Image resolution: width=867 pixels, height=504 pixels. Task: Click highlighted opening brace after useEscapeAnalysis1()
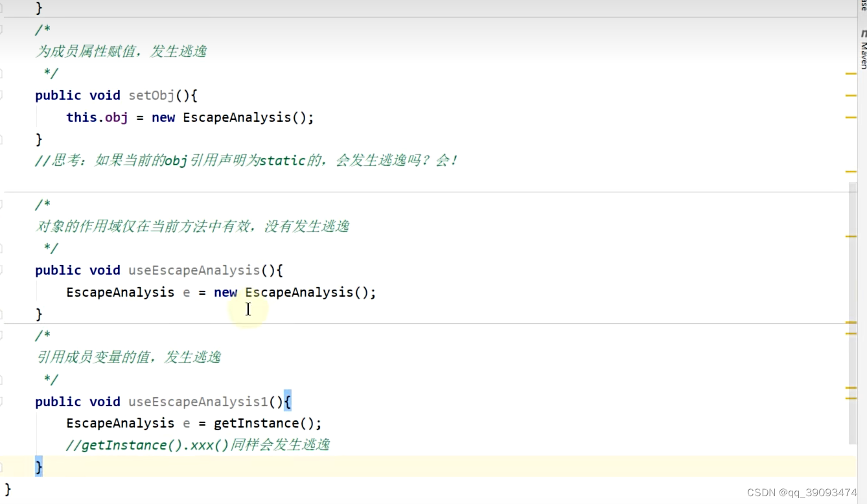pos(288,402)
